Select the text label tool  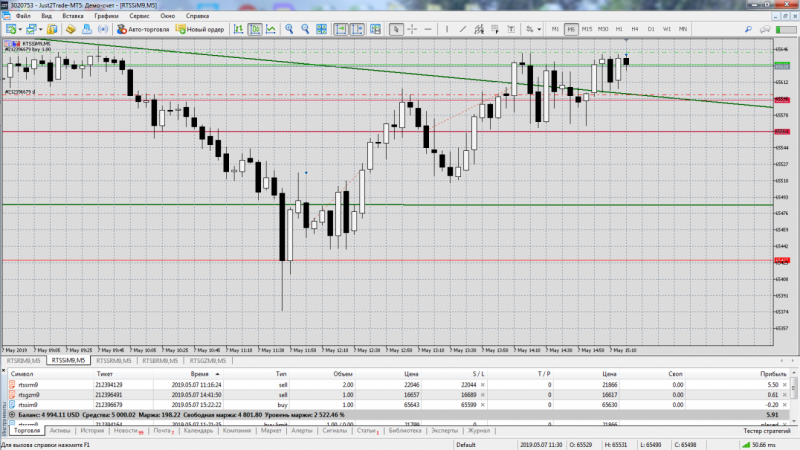[511, 29]
